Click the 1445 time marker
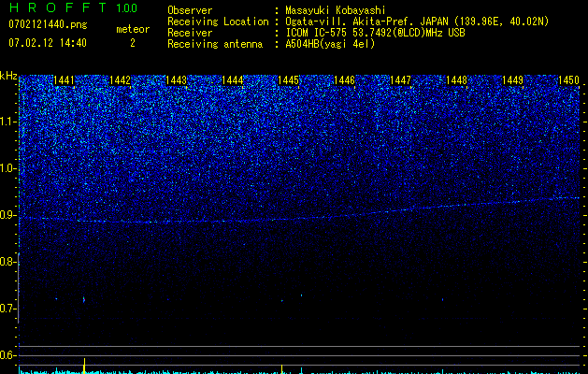Image resolution: width=588 pixels, height=374 pixels. (x=288, y=80)
